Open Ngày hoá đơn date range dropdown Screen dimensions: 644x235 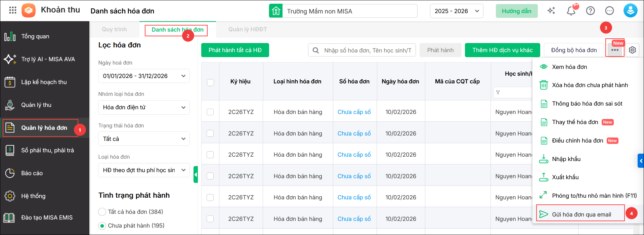click(x=144, y=76)
